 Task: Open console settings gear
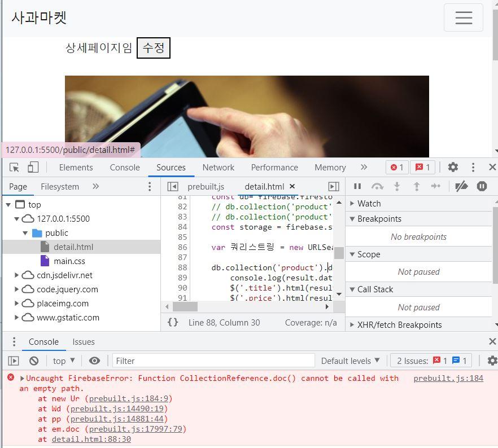[x=492, y=361]
